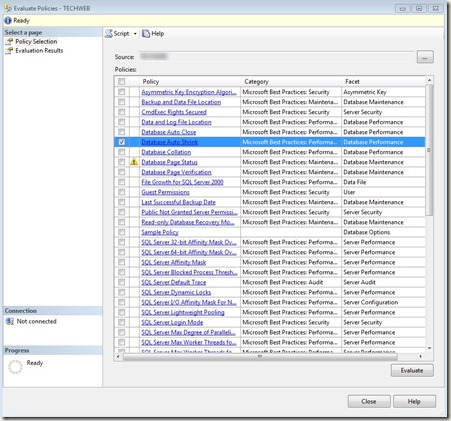
Task: Browse source with the ellipsis button
Action: [425, 57]
